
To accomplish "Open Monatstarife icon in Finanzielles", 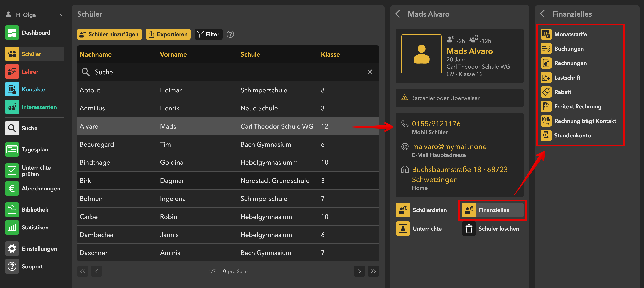I will click(546, 34).
